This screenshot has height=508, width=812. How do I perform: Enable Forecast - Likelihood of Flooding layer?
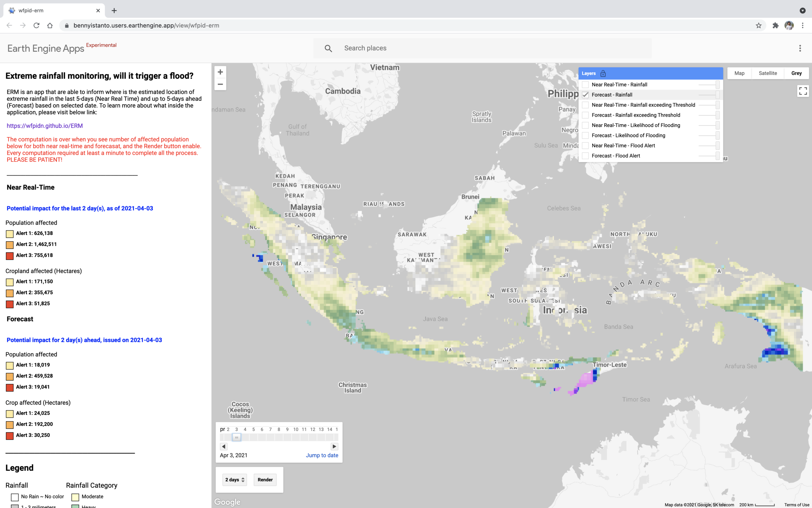(585, 136)
